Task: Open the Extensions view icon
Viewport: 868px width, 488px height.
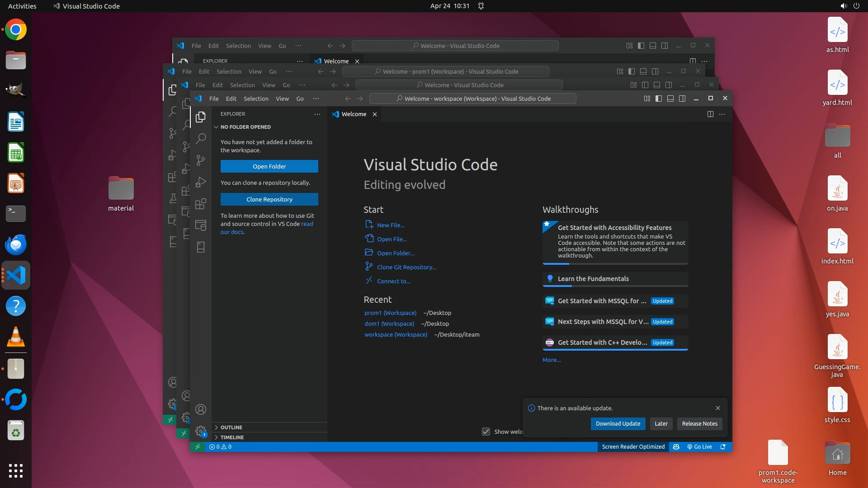Action: pyautogui.click(x=201, y=204)
